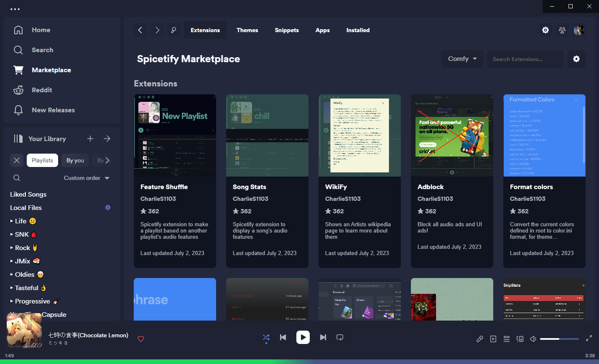Open the Now Playing view icon

click(493, 339)
